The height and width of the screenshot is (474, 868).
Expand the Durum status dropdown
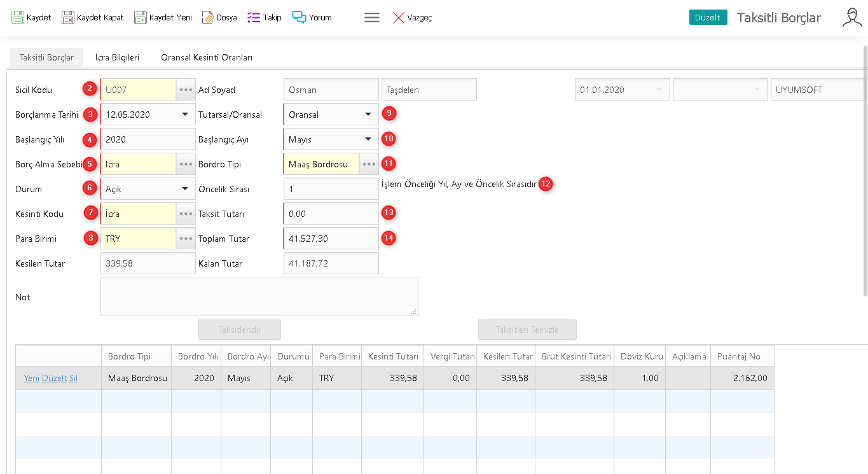pyautogui.click(x=185, y=189)
